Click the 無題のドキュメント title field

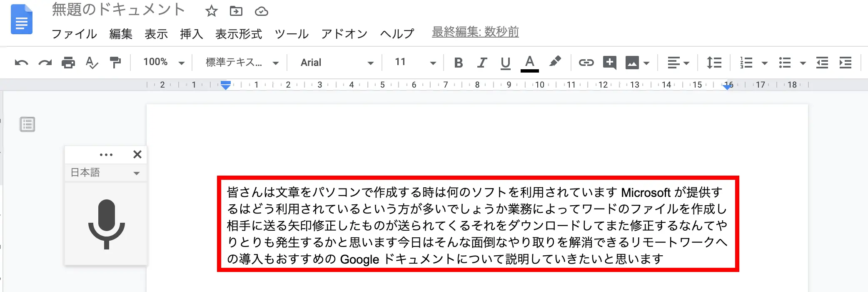point(118,10)
